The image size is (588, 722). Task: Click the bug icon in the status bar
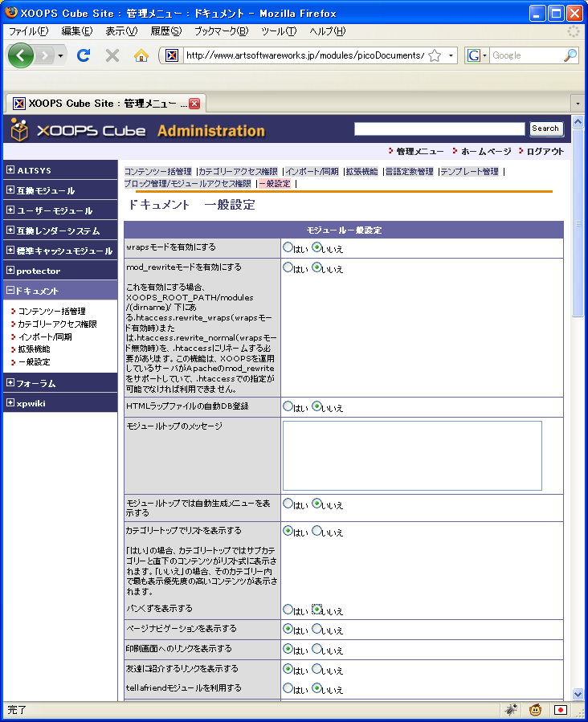tap(510, 710)
